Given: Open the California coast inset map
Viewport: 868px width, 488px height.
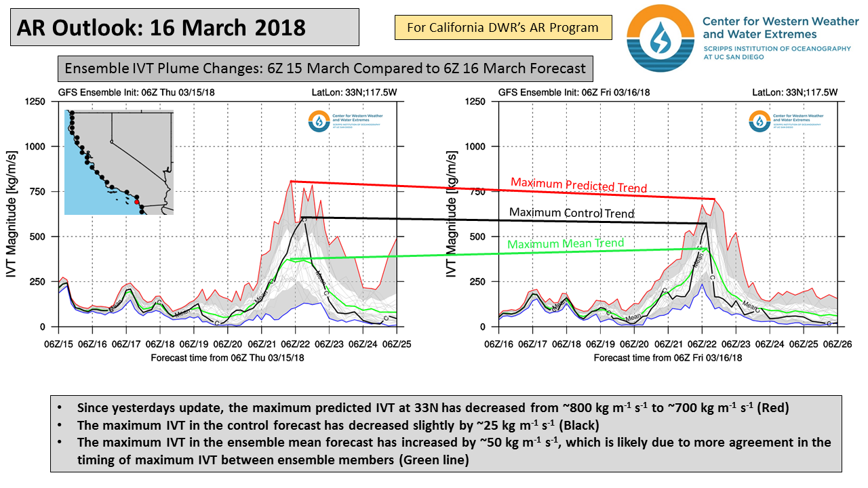Looking at the screenshot, I should coord(119,163).
